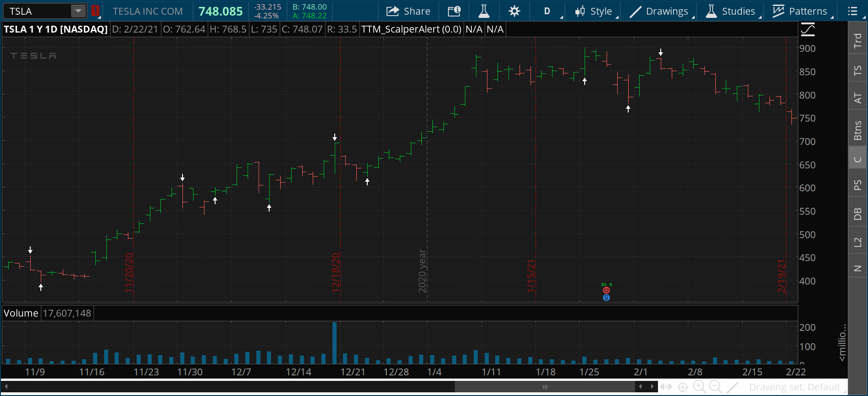Click the 2020 year divider label
Screen dimensions: 868x396
point(422,271)
